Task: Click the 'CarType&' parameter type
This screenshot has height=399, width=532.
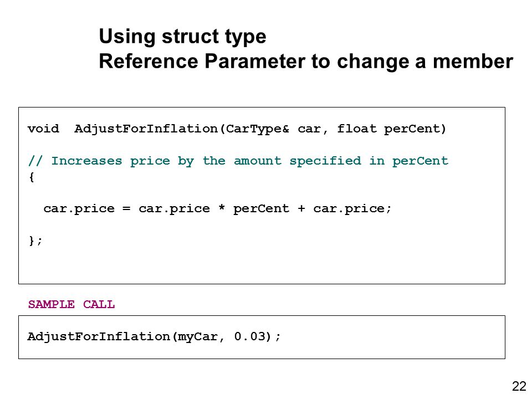Action: (258, 129)
